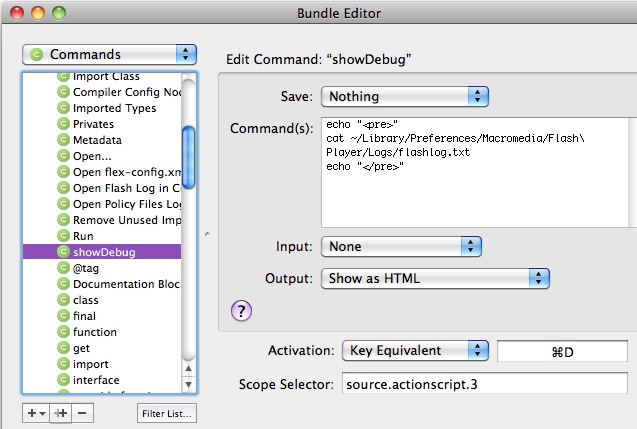The image size is (637, 429).
Task: Click the green icon beside Run
Action: 63,236
